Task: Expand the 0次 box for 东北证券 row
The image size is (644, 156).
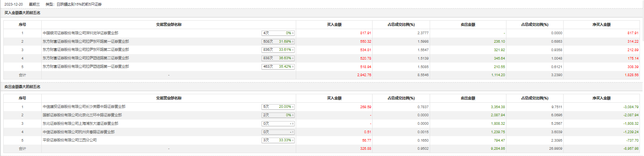Action: coord(278,124)
